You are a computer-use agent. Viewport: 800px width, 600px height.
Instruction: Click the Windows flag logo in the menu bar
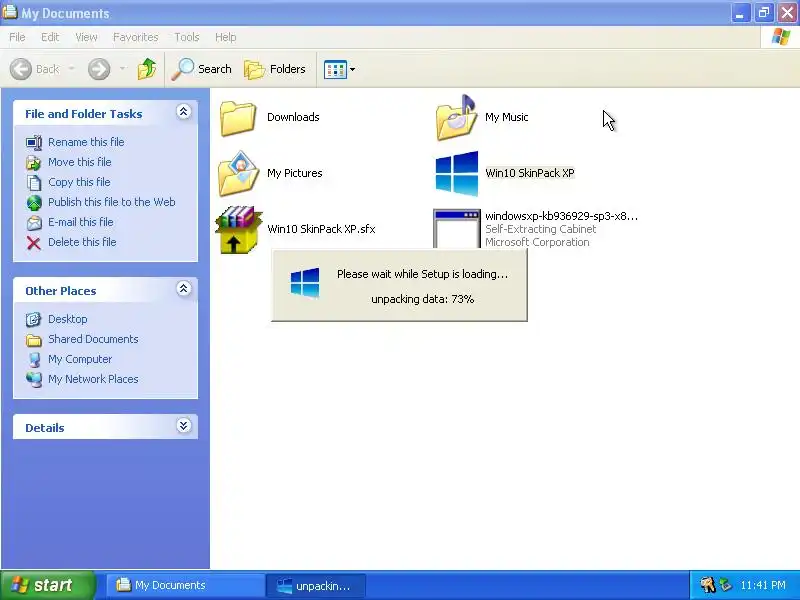coord(781,37)
